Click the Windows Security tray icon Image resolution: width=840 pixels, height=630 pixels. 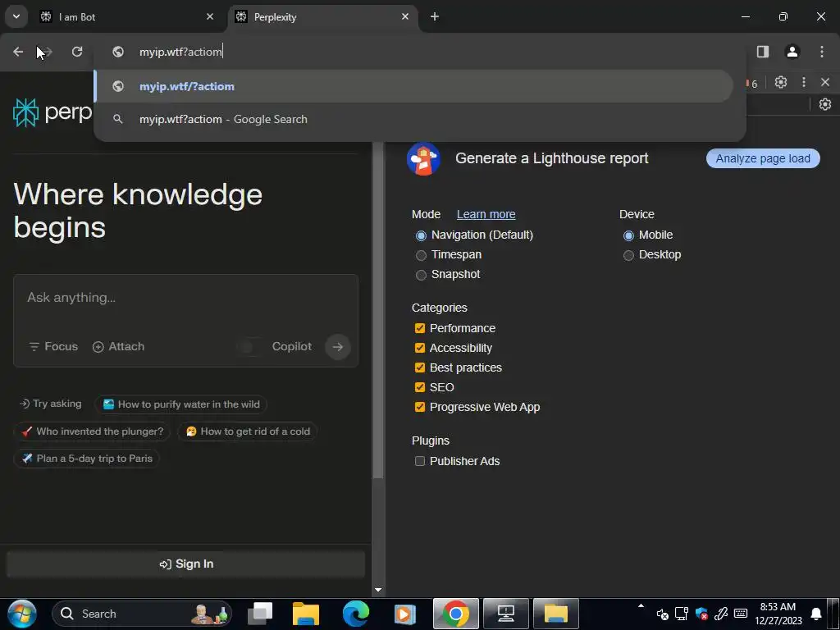coord(701,614)
